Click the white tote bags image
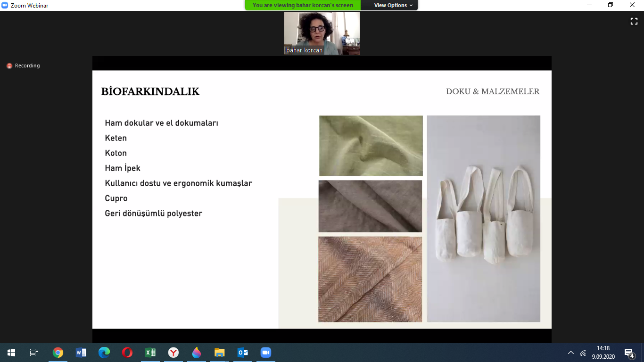Viewport: 644px width, 362px height. [484, 219]
